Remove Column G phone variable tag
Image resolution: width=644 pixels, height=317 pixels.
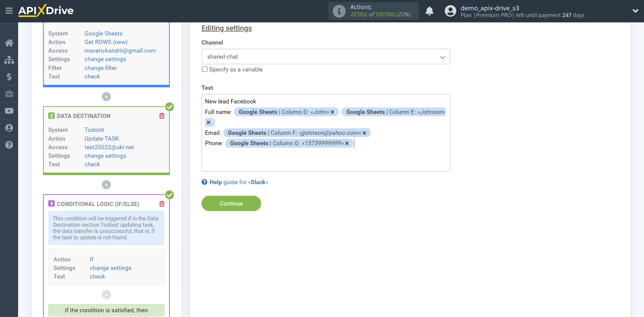pyautogui.click(x=347, y=143)
